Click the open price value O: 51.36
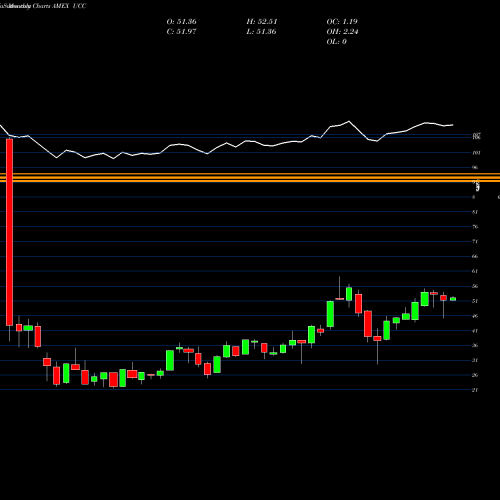This screenshot has width=500, height=500. tap(181, 22)
